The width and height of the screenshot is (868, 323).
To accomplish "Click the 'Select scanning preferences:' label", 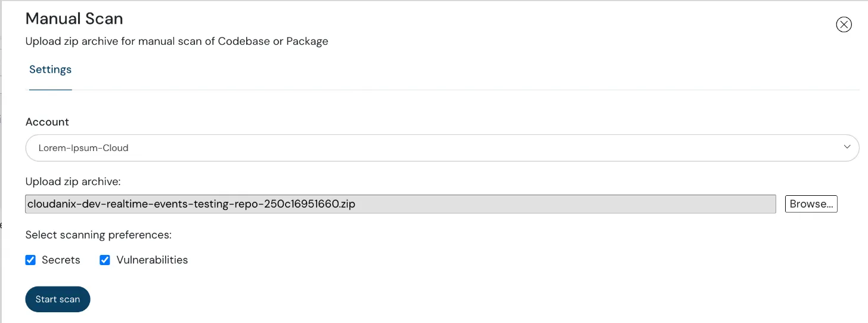I will (x=98, y=235).
